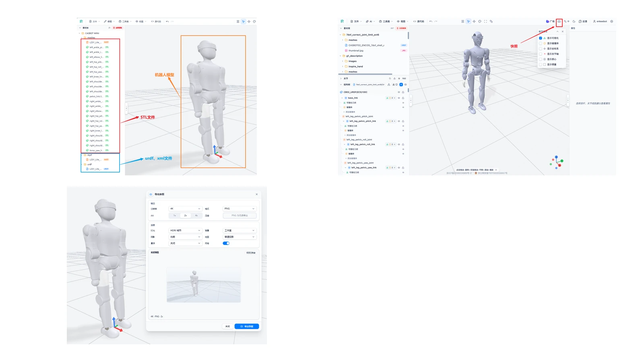The image size is (644, 362).
Task: Expand the 关节 section
Action: tap(341, 78)
